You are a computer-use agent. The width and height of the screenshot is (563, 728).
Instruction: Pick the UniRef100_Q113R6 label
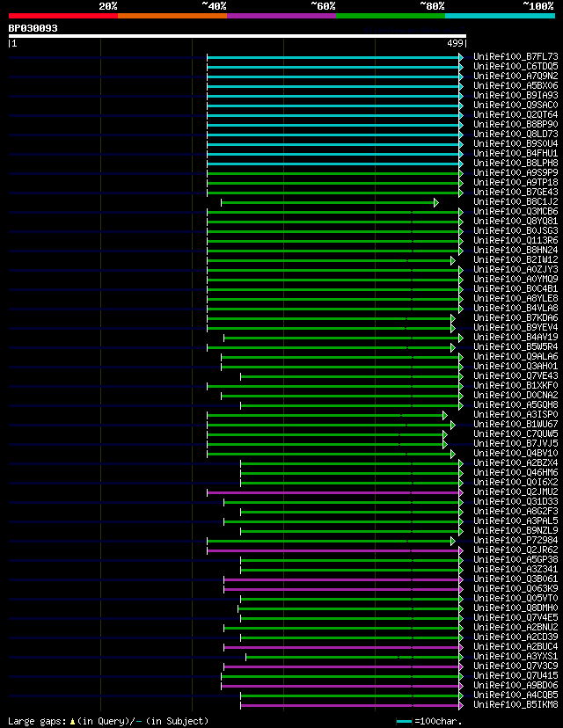[515, 241]
